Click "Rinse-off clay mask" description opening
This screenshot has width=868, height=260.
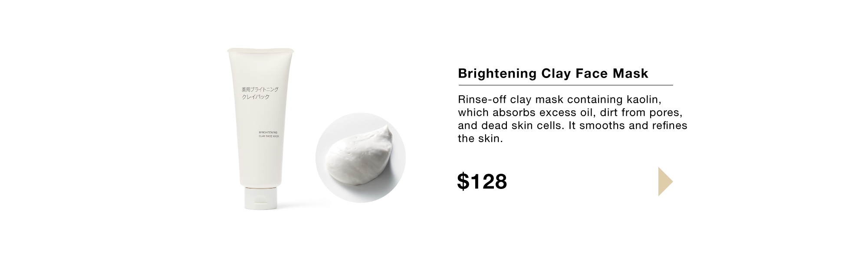pyautogui.click(x=504, y=100)
